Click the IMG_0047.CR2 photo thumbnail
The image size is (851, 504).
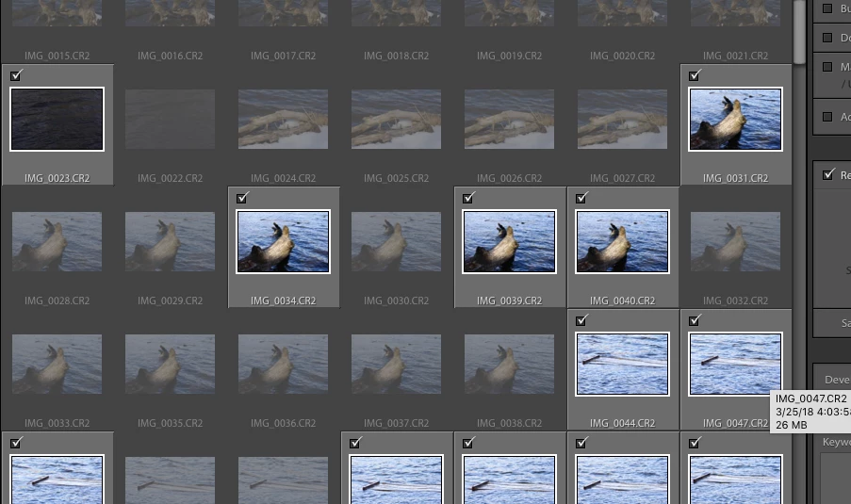[735, 364]
